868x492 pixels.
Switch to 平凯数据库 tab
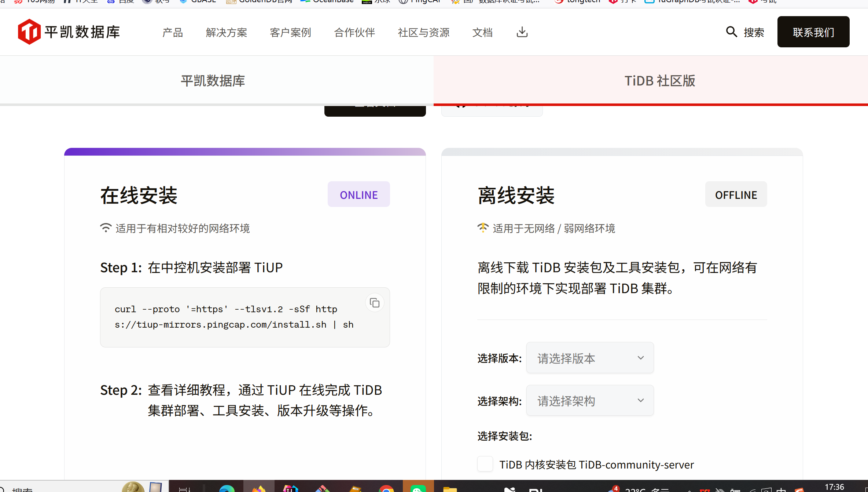pyautogui.click(x=213, y=80)
